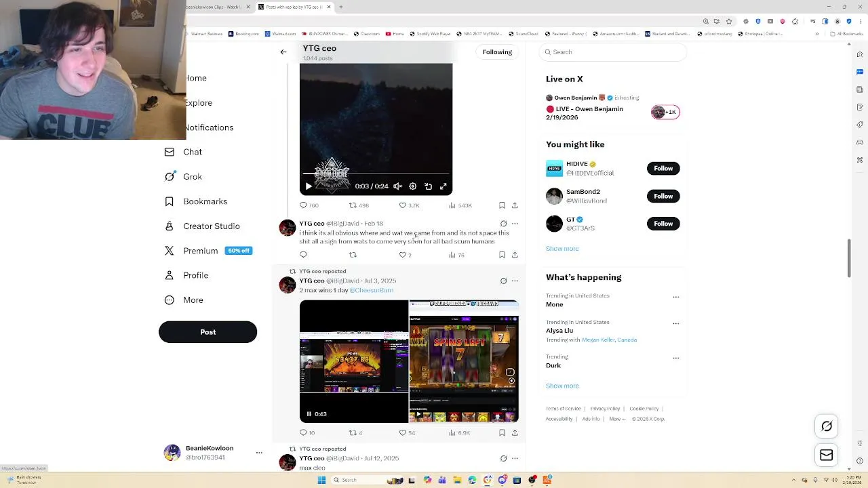Expand the More menu in sidebar
868x488 pixels.
(x=184, y=300)
